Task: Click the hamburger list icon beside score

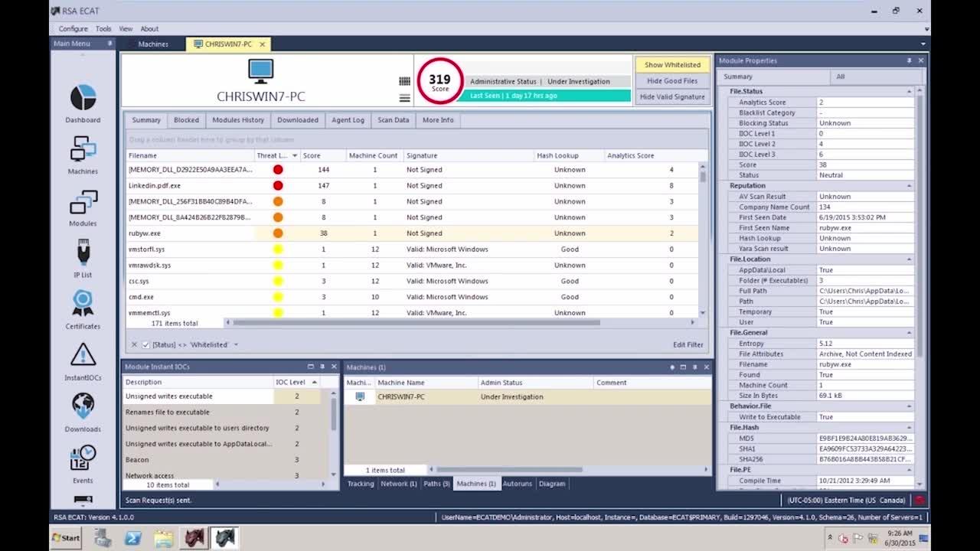Action: click(404, 98)
